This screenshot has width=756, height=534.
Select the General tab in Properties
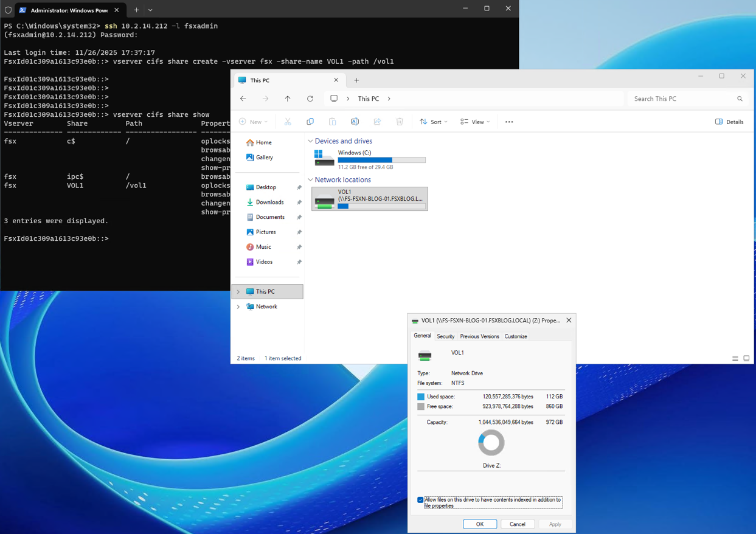coord(422,336)
